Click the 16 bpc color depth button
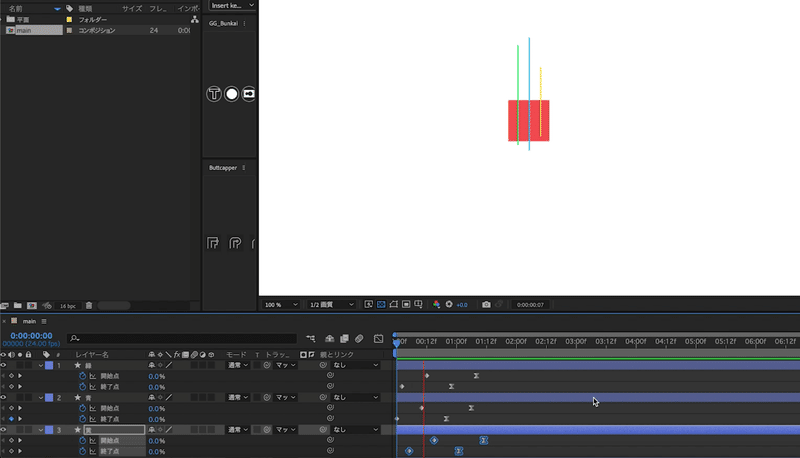Image resolution: width=800 pixels, height=458 pixels. pyautogui.click(x=68, y=306)
